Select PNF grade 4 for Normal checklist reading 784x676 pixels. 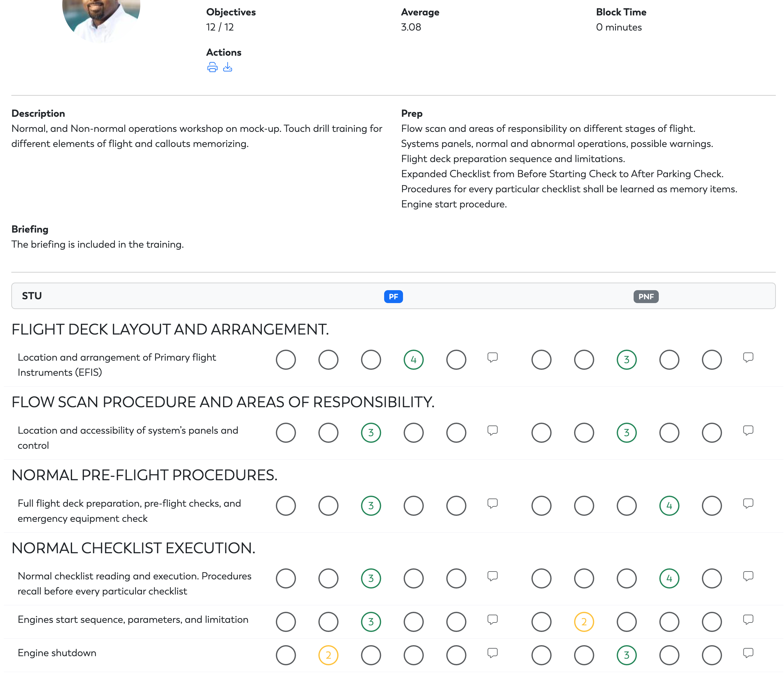click(669, 578)
